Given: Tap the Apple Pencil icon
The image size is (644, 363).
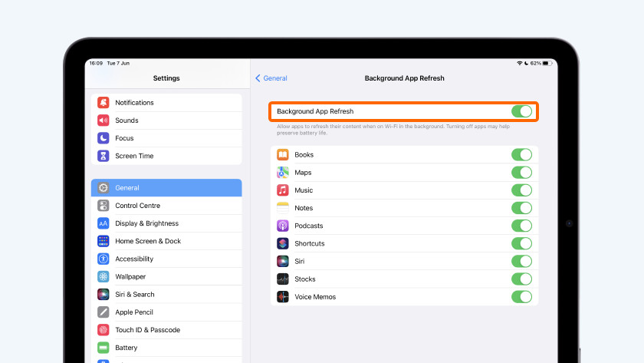Looking at the screenshot, I should [103, 312].
